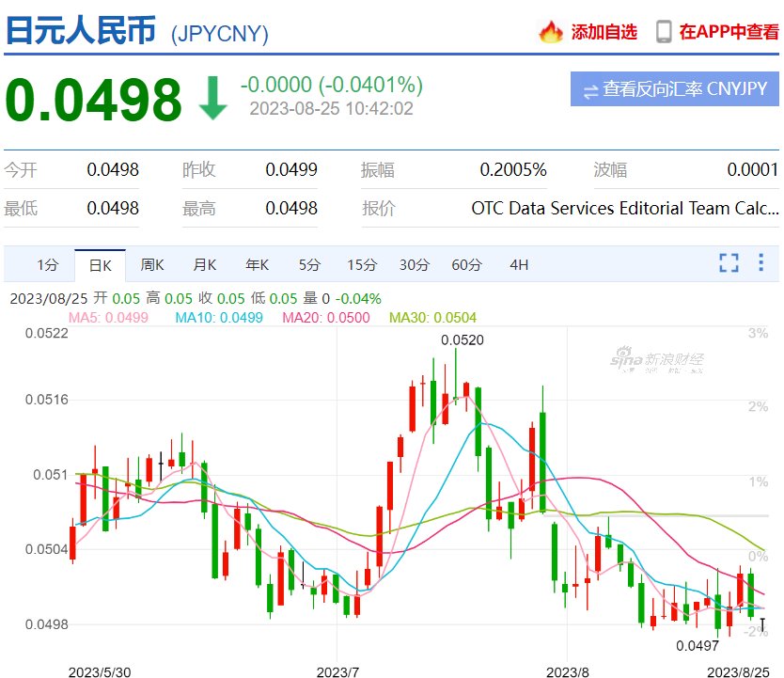Click the 今开 value 0.0498
Viewport: 784px width, 678px height.
coord(113,170)
